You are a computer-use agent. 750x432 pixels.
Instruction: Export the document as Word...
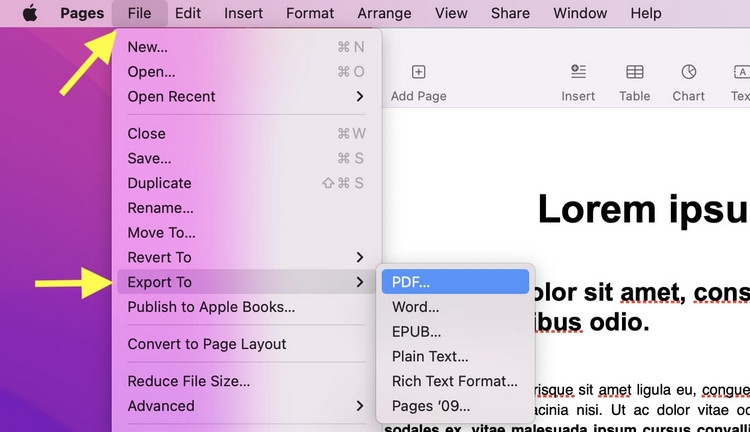point(455,307)
